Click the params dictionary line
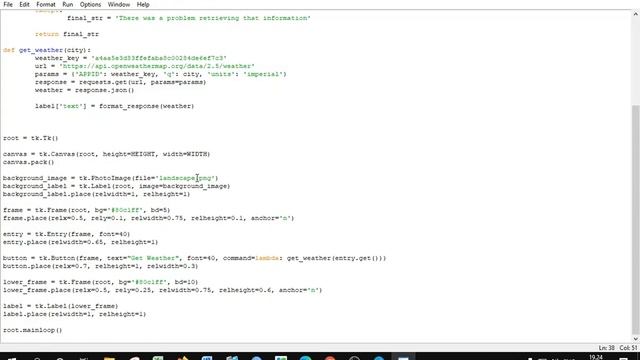This screenshot has width=640, height=360. coord(161,74)
